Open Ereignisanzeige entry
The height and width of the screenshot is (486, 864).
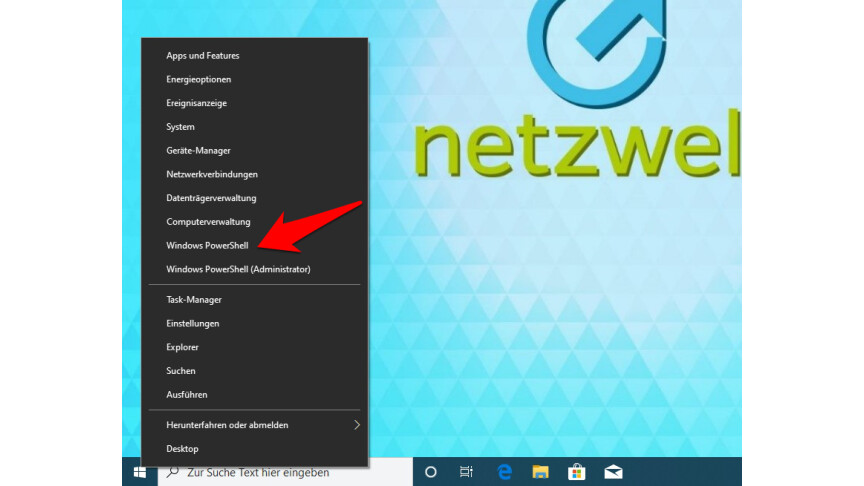pos(255,103)
